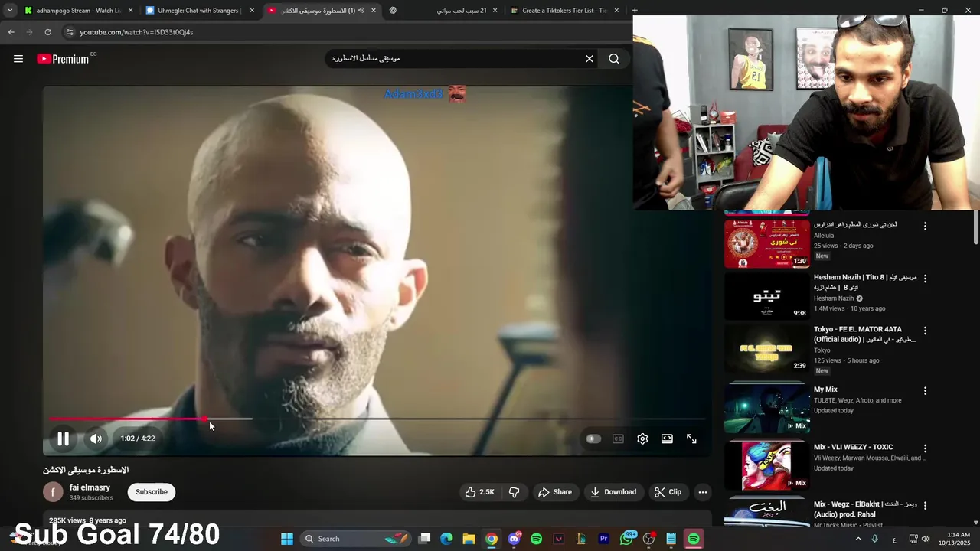Screen dimensions: 980x551
Task: Toggle the autoplay switch in the player
Action: click(x=593, y=439)
